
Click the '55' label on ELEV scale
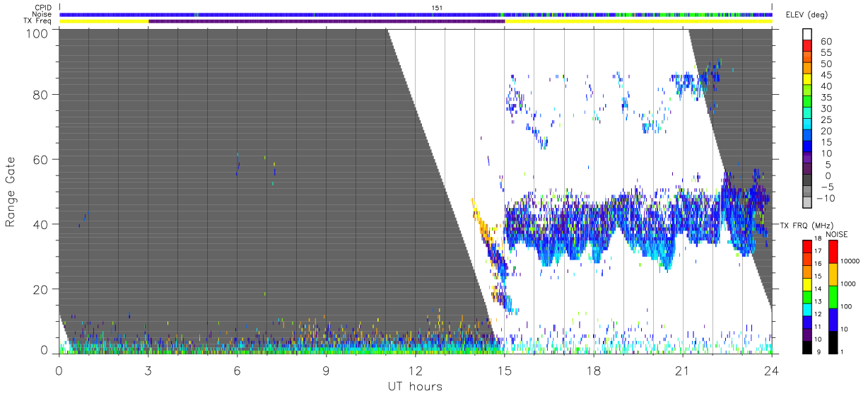(x=826, y=53)
